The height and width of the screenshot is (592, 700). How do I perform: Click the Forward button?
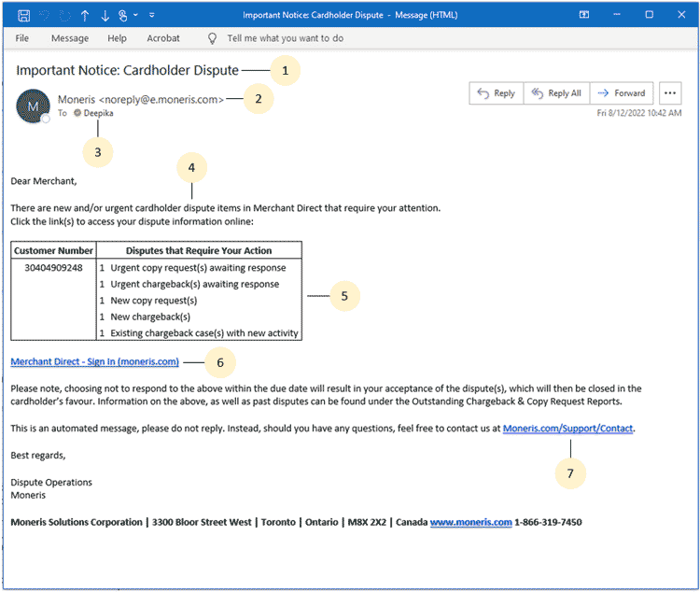tap(622, 93)
